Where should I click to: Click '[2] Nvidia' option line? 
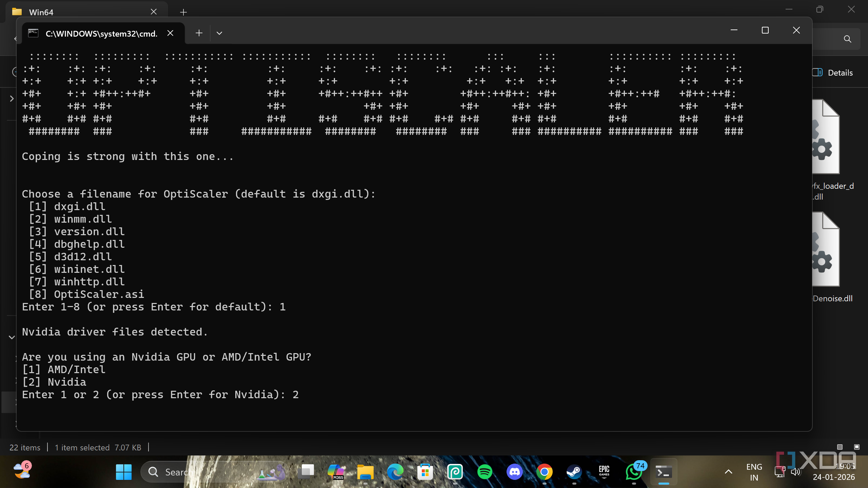click(x=54, y=382)
